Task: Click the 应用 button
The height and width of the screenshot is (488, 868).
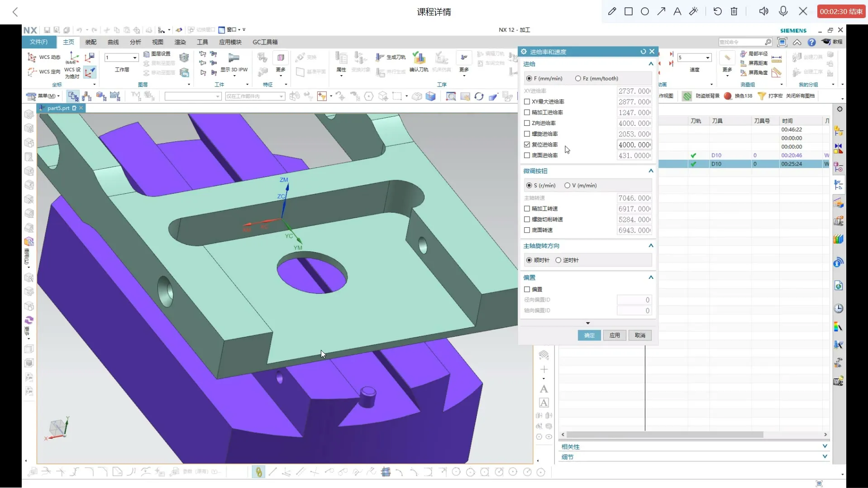Action: point(614,335)
